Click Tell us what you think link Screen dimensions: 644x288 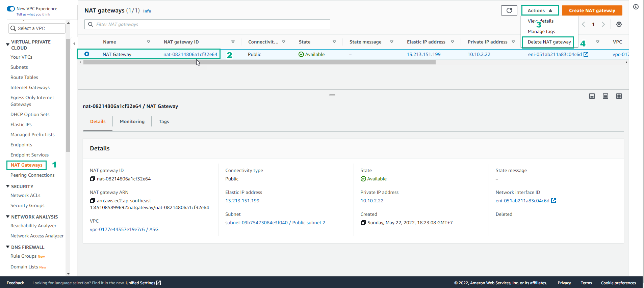click(x=33, y=15)
